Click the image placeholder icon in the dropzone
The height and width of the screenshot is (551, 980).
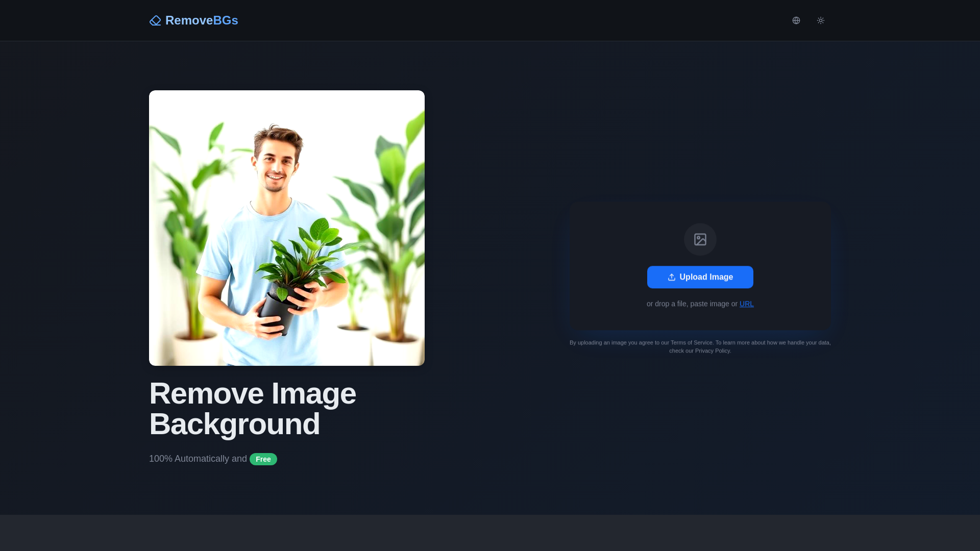(x=700, y=239)
